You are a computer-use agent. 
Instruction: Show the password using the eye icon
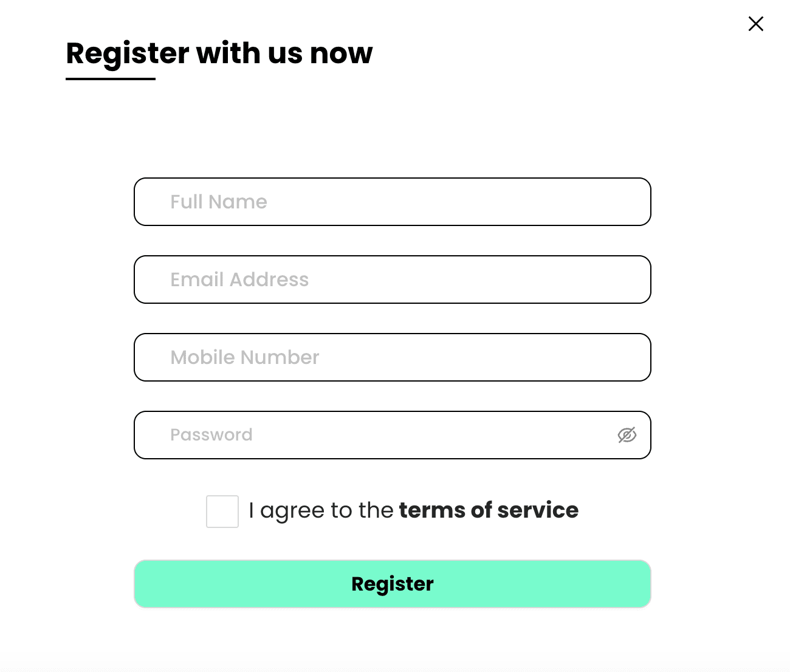coord(627,435)
